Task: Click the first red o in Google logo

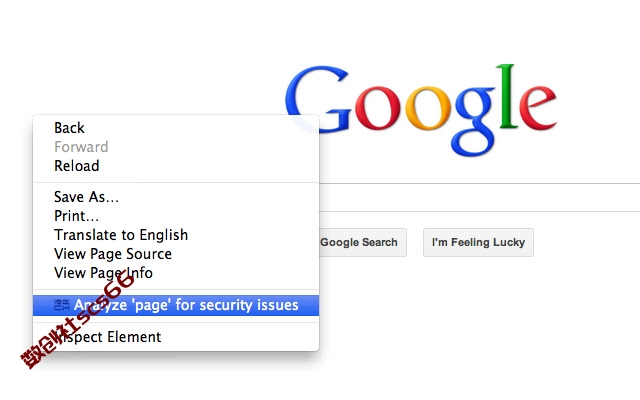Action: pos(378,108)
